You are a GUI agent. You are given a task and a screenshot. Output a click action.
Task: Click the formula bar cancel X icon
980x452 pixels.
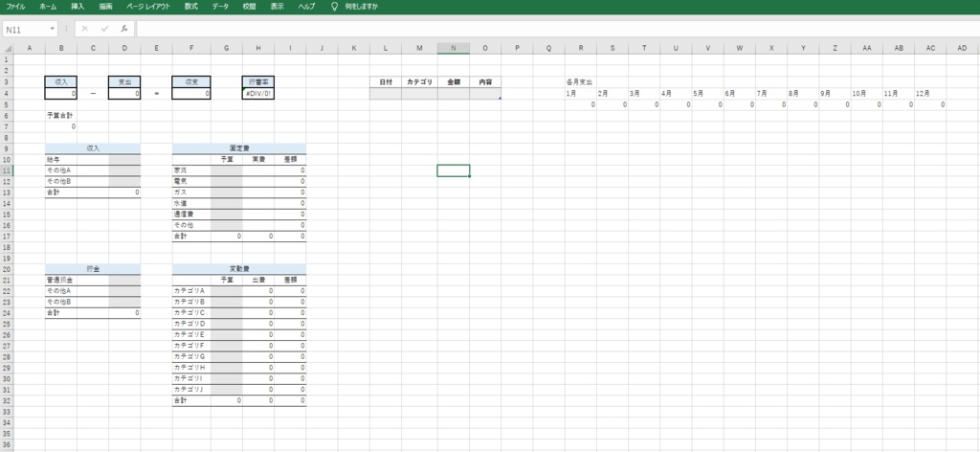pyautogui.click(x=84, y=29)
